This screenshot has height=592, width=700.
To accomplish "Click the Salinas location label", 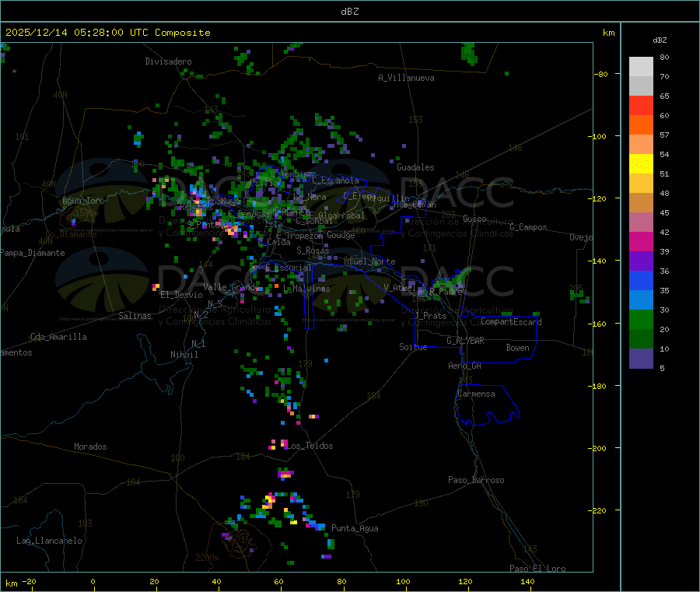I will click(x=135, y=316).
